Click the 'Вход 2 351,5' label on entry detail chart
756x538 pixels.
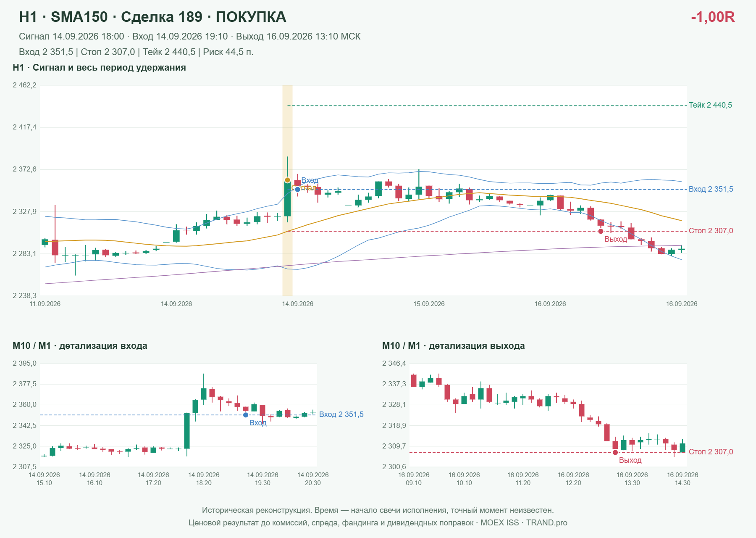click(x=341, y=414)
